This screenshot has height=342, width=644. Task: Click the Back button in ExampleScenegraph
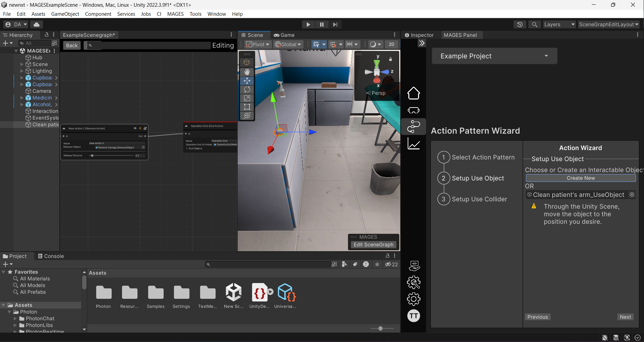[x=72, y=45]
